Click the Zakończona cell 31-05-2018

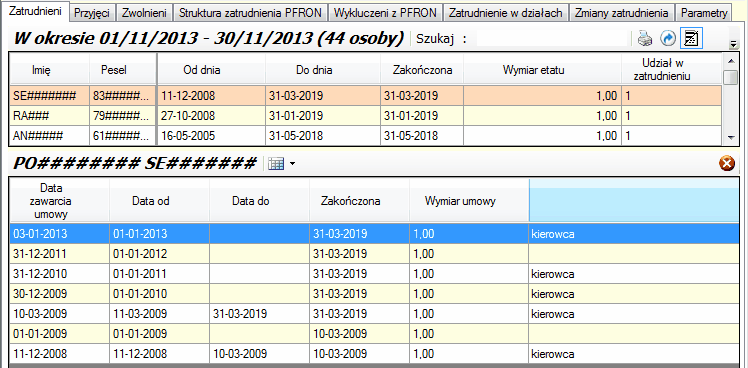point(422,136)
